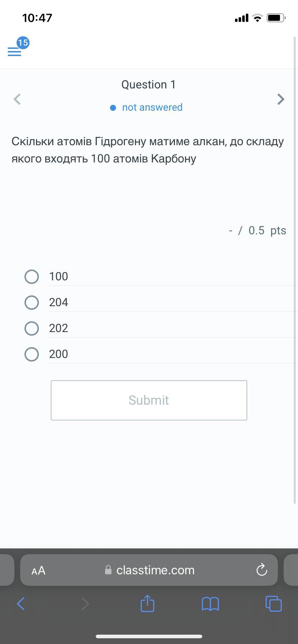Open the AA text size menu
Viewport: 298px width, 644px height.
point(39,570)
